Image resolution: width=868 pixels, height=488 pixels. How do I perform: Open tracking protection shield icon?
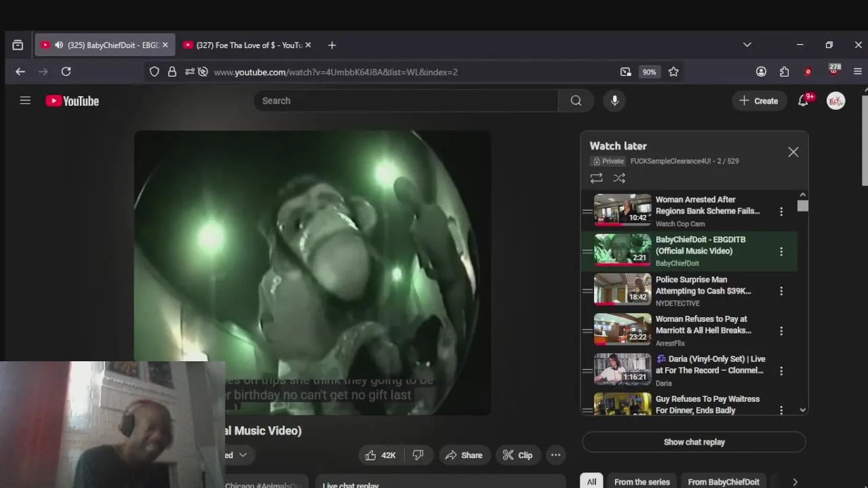point(155,72)
